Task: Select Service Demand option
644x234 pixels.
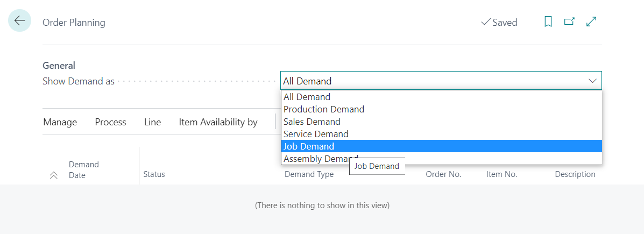Action: pos(316,134)
